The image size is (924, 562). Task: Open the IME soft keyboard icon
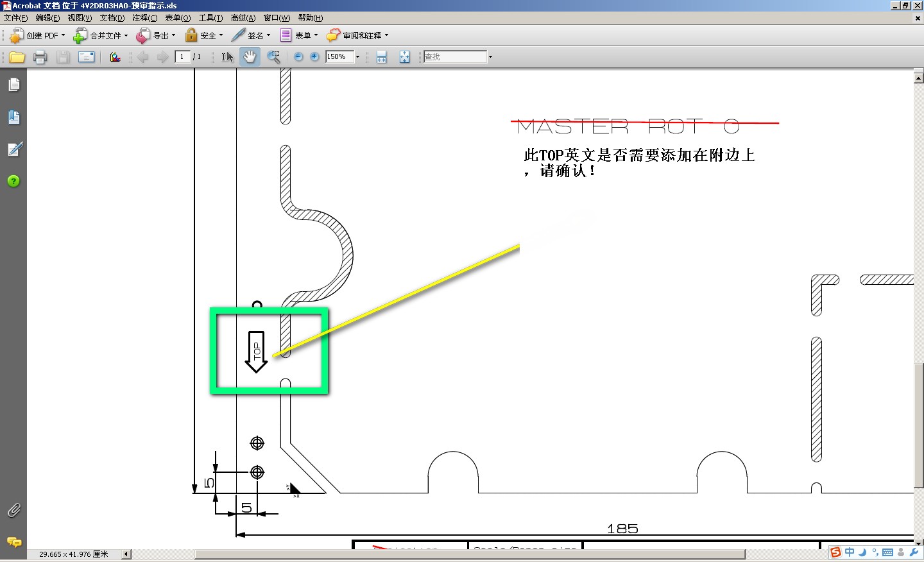point(888,552)
